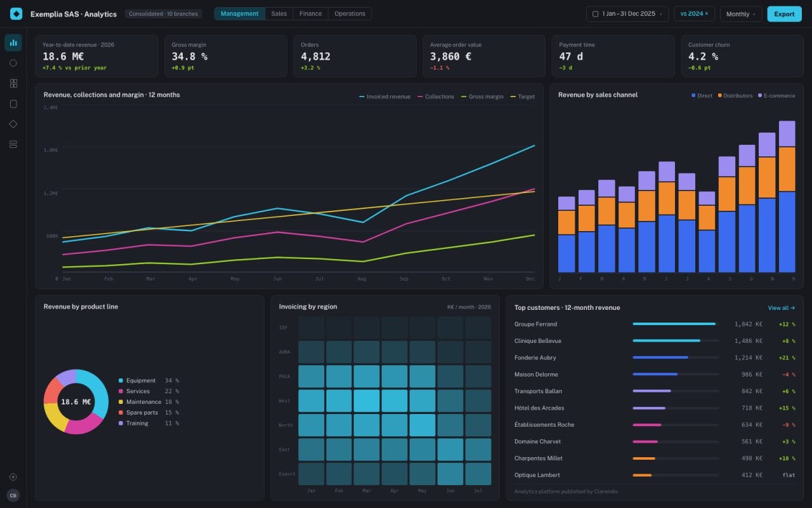812x508 pixels.
Task: Click the +18 % change for Charpentes Millet
Action: tap(787, 458)
